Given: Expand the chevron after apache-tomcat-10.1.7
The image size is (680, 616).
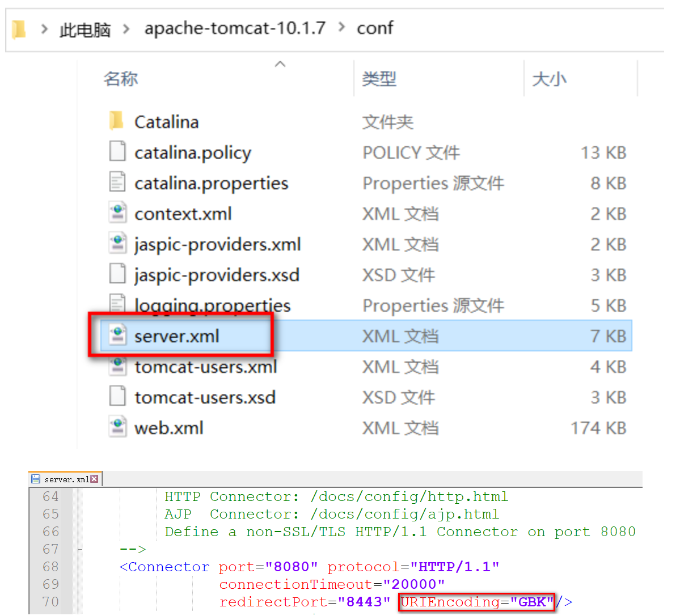Looking at the screenshot, I should point(342,27).
